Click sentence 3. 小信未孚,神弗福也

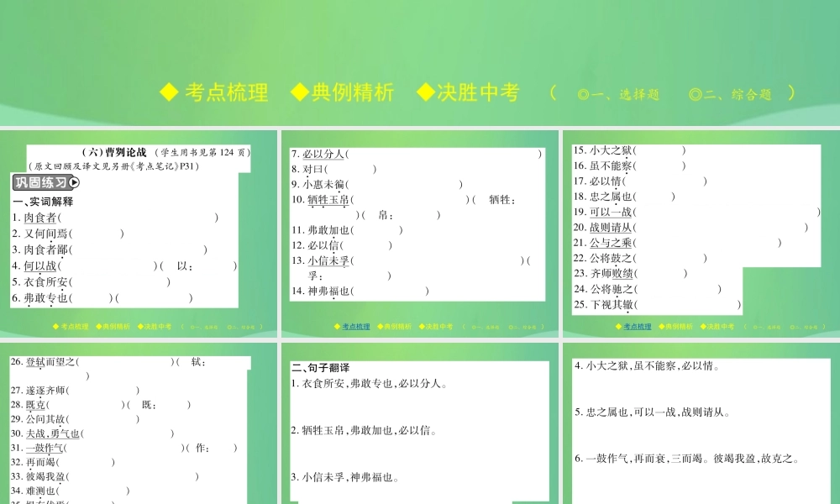pos(345,478)
